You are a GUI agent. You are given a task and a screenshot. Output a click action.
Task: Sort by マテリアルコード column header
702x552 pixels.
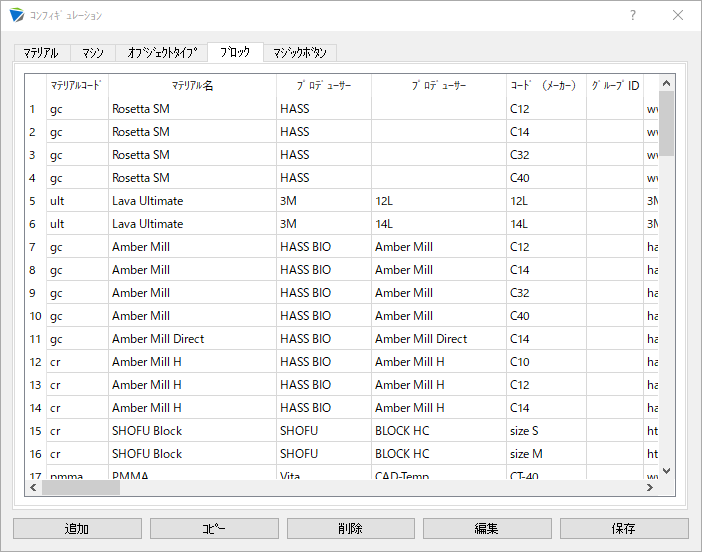coord(77,85)
